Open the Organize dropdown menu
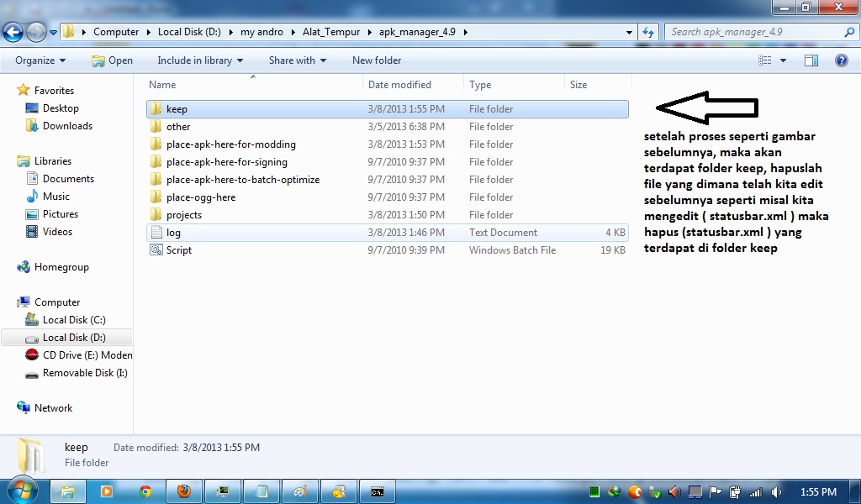 tap(39, 60)
